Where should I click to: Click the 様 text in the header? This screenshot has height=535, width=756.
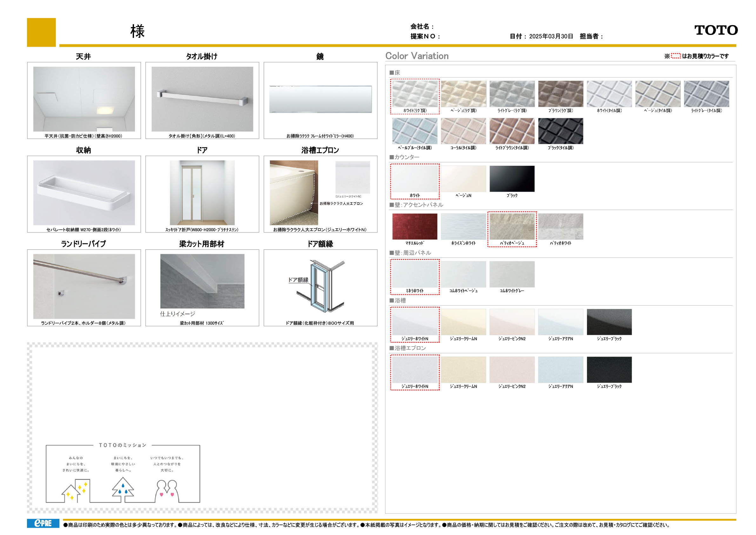(137, 31)
